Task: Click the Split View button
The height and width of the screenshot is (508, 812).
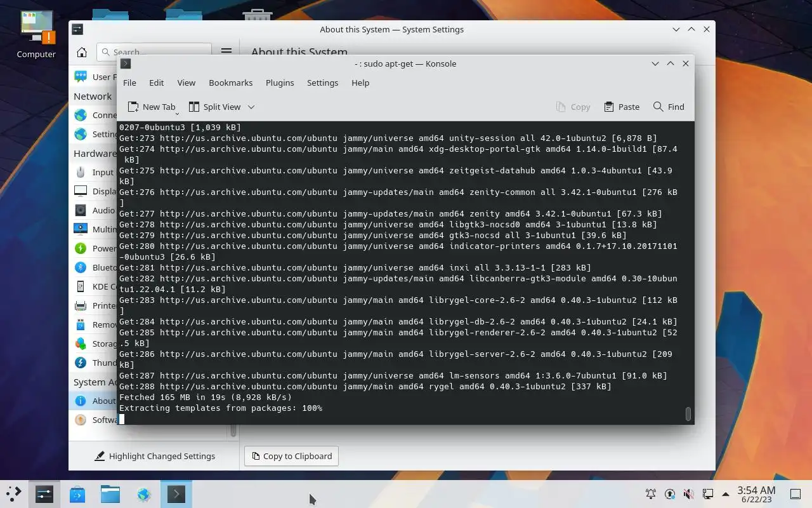Action: pos(215,107)
